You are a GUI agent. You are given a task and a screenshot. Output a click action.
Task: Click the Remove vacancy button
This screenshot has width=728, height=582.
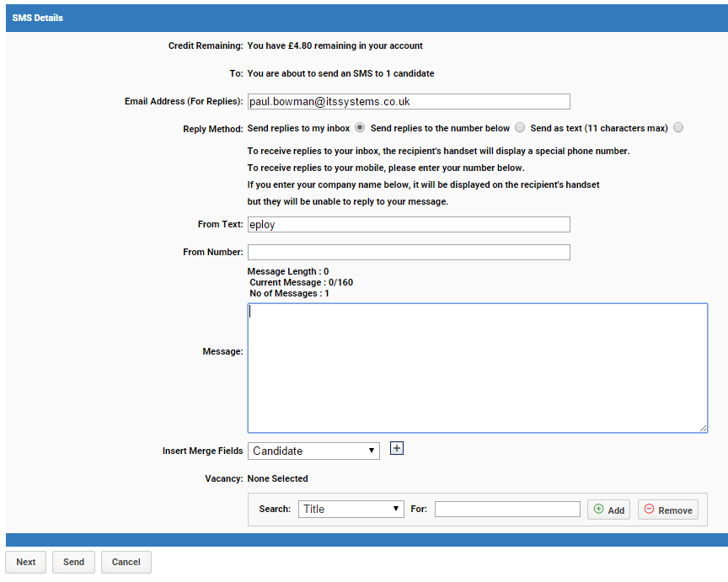click(x=667, y=510)
